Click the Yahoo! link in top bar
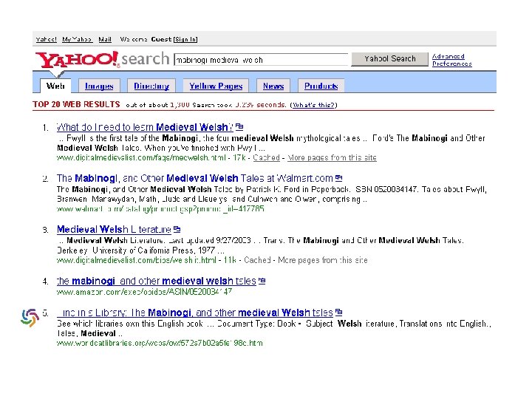The width and height of the screenshot is (532, 399). click(x=46, y=39)
